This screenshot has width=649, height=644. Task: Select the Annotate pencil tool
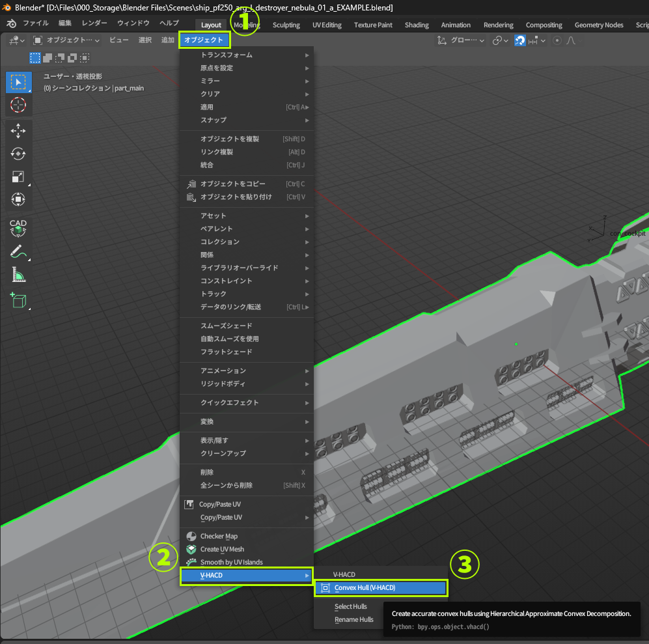(18, 252)
